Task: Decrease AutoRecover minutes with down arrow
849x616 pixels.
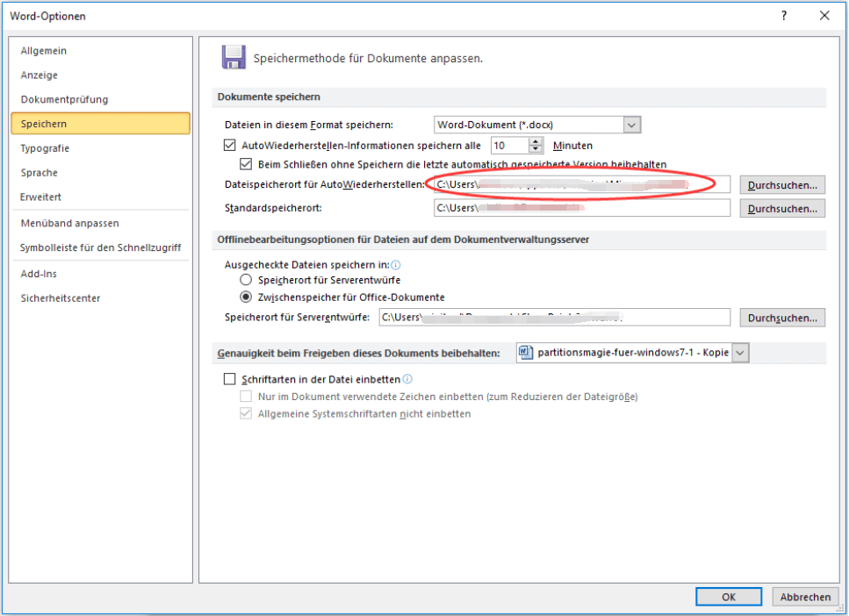Action: [536, 149]
